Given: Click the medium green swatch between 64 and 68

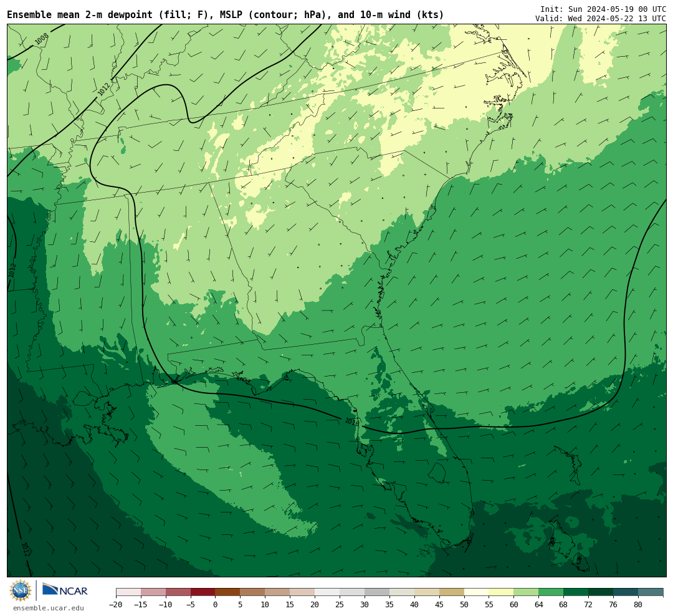Looking at the screenshot, I should point(551,592).
